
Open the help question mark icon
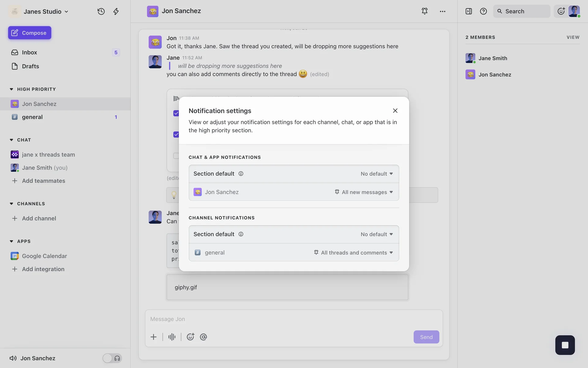pyautogui.click(x=483, y=11)
